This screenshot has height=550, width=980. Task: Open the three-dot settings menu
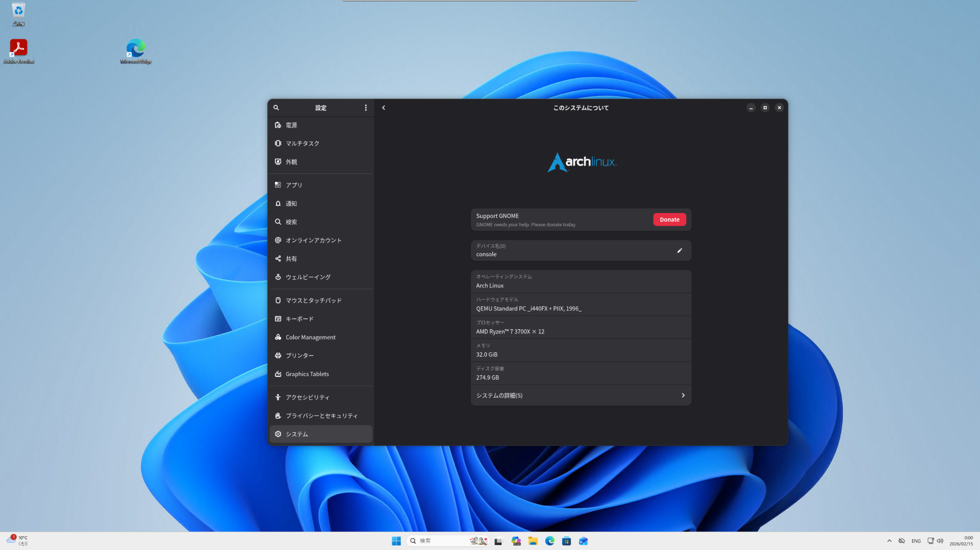[x=365, y=108]
